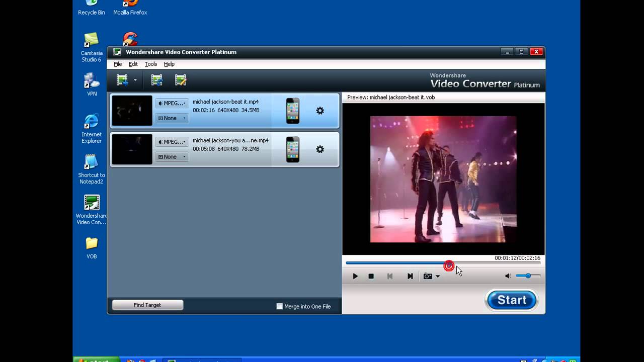This screenshot has width=644, height=362.
Task: Expand audio track dropdown for beat it.mp4
Action: click(172, 103)
